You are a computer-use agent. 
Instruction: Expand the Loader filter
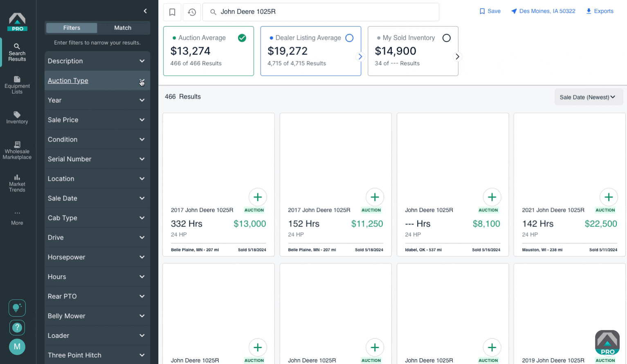coord(97,336)
